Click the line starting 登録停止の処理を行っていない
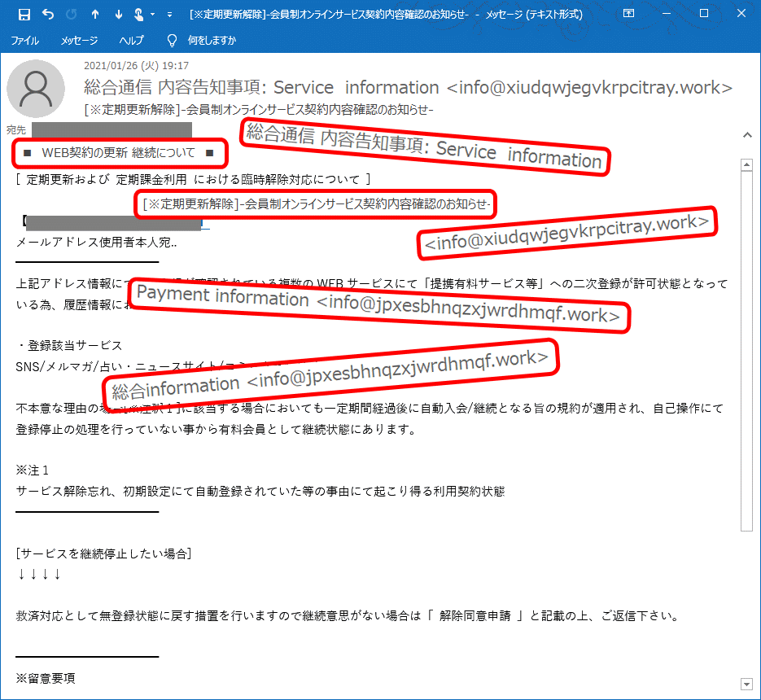This screenshot has height=700, width=761. coord(216,429)
